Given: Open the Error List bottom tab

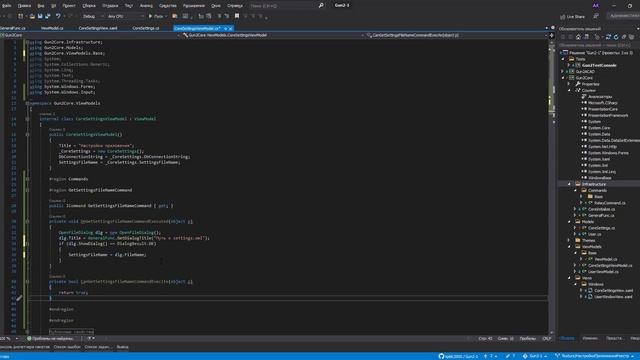Looking at the screenshot, I should click(x=67, y=347).
